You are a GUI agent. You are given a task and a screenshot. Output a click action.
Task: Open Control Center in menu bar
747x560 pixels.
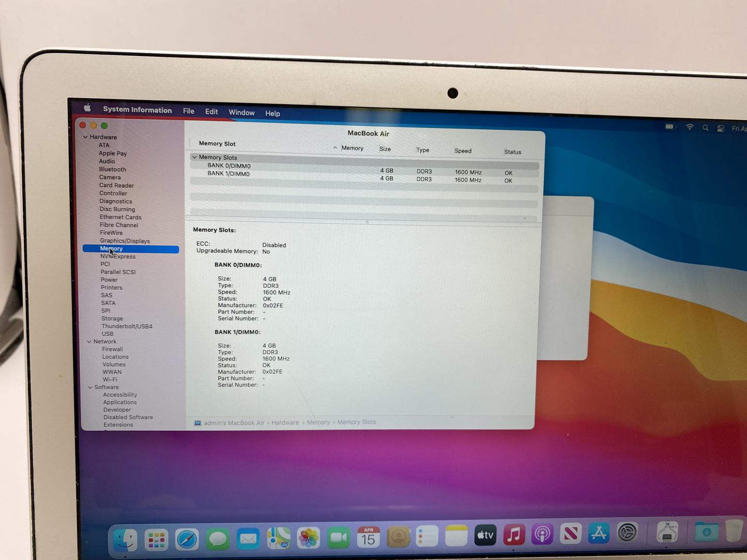click(721, 128)
